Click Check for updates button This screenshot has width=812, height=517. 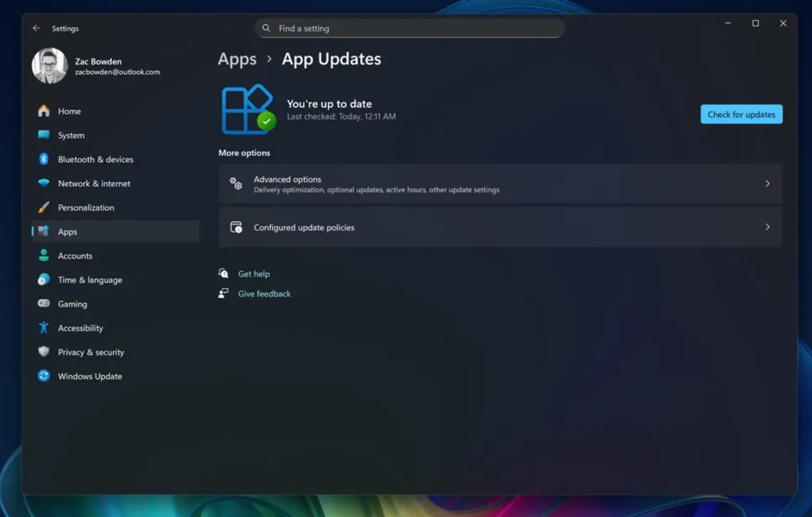click(741, 114)
